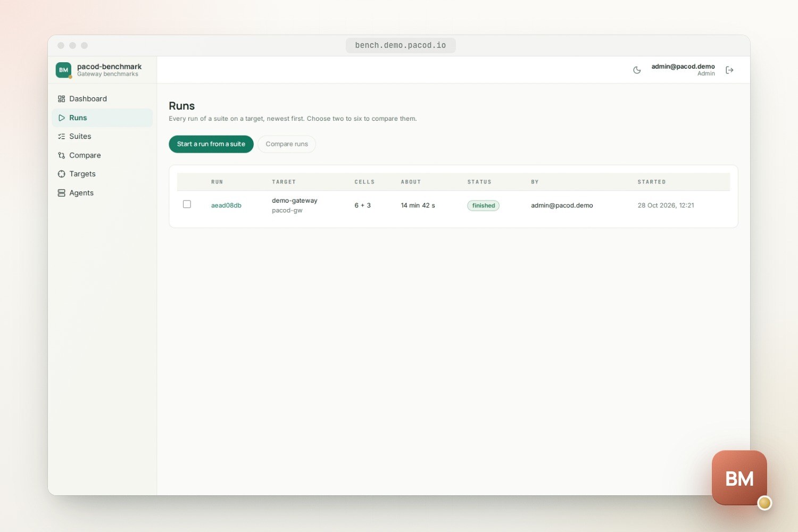
Task: Toggle dark mode with the moon icon
Action: (637, 70)
